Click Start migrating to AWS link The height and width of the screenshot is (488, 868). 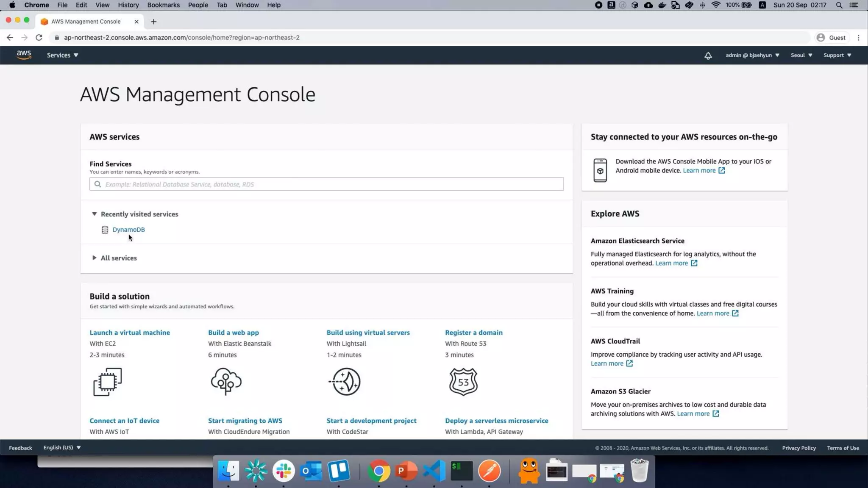point(245,421)
